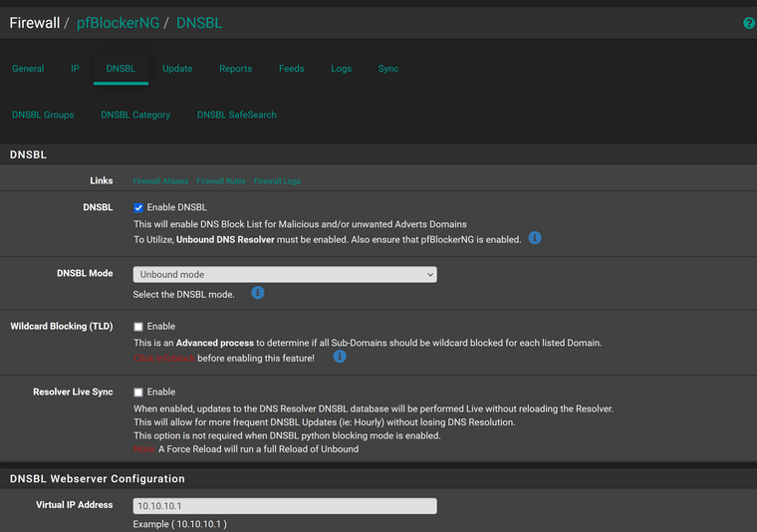The height and width of the screenshot is (532, 757).
Task: Click the 'DNSBL Webserver Configuration' section header
Action: pos(98,479)
